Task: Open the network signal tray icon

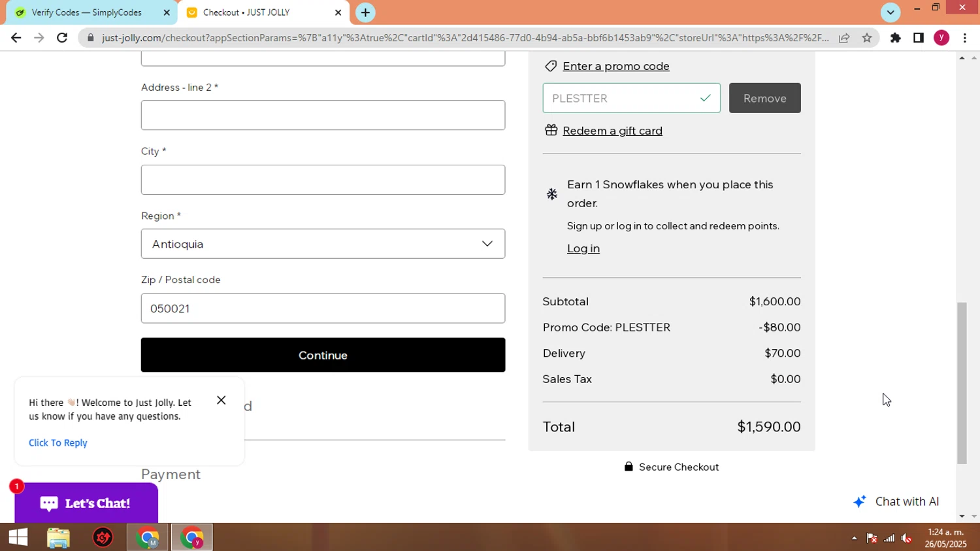Action: [x=889, y=538]
